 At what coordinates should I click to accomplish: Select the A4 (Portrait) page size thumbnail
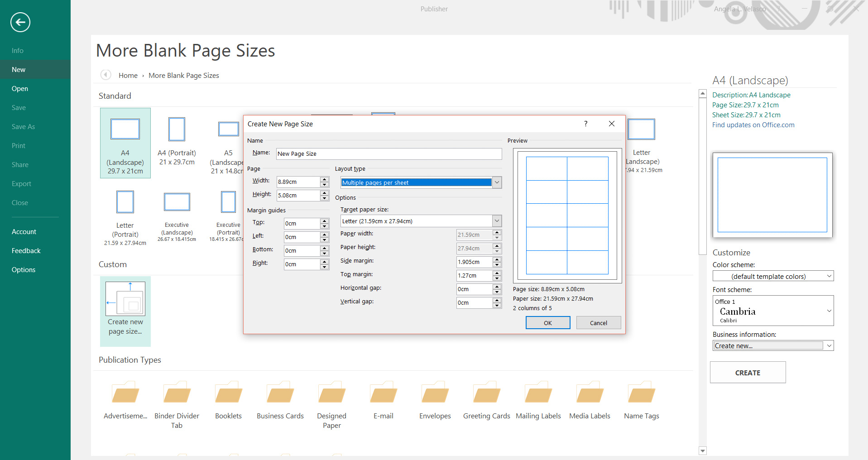coord(177,129)
